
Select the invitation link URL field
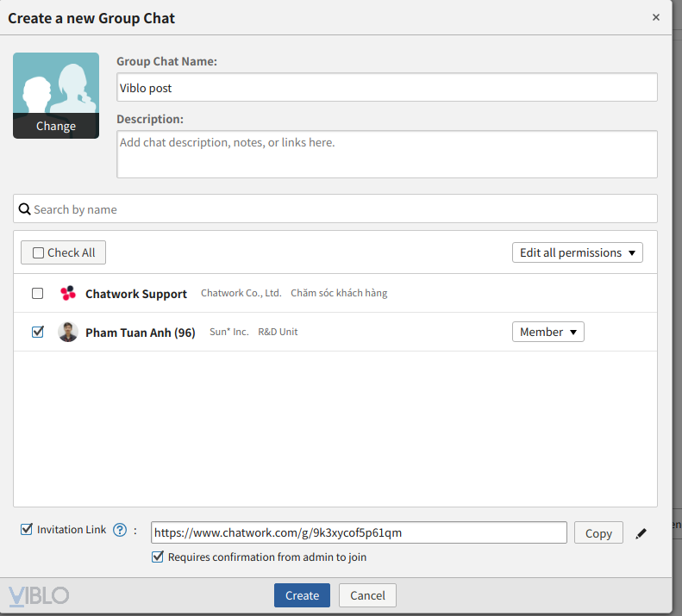pos(359,533)
